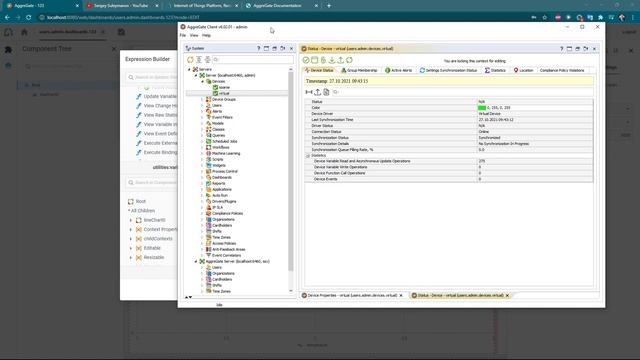Expand the Device Groups node
This screenshot has width=640, height=360.
pyautogui.click(x=202, y=100)
